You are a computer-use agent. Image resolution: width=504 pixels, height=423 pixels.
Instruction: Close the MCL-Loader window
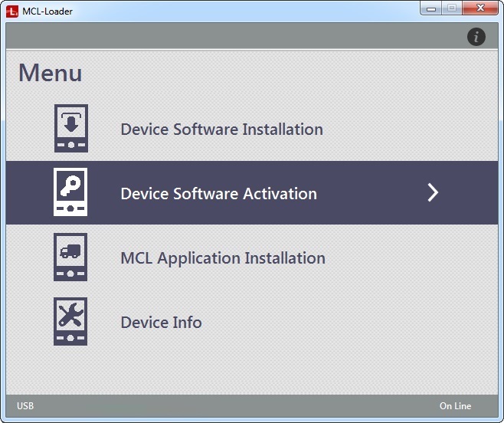[x=480, y=8]
